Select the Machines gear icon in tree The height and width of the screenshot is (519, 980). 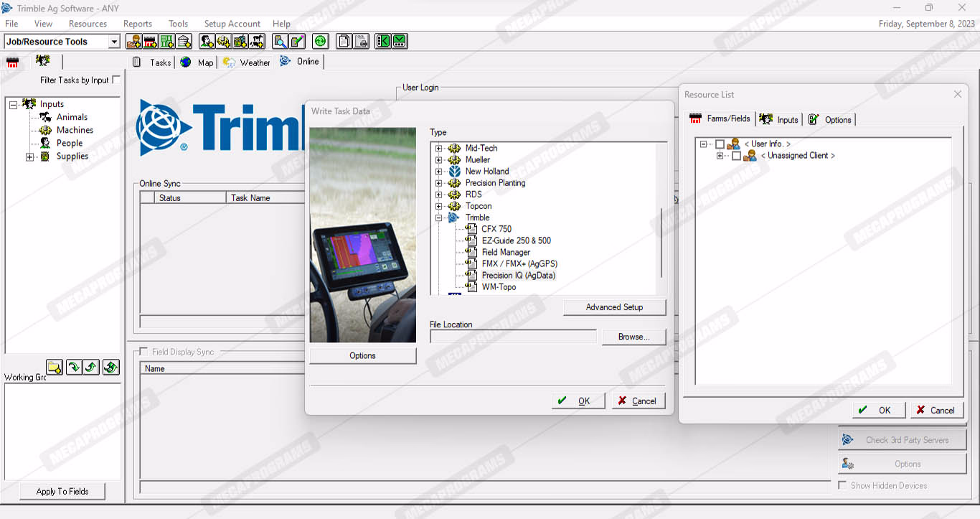(x=45, y=130)
